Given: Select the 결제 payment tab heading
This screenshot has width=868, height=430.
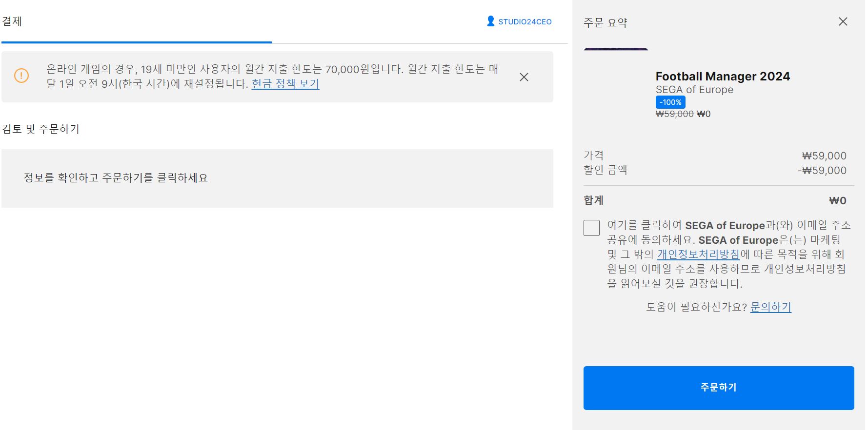Looking at the screenshot, I should [x=12, y=21].
